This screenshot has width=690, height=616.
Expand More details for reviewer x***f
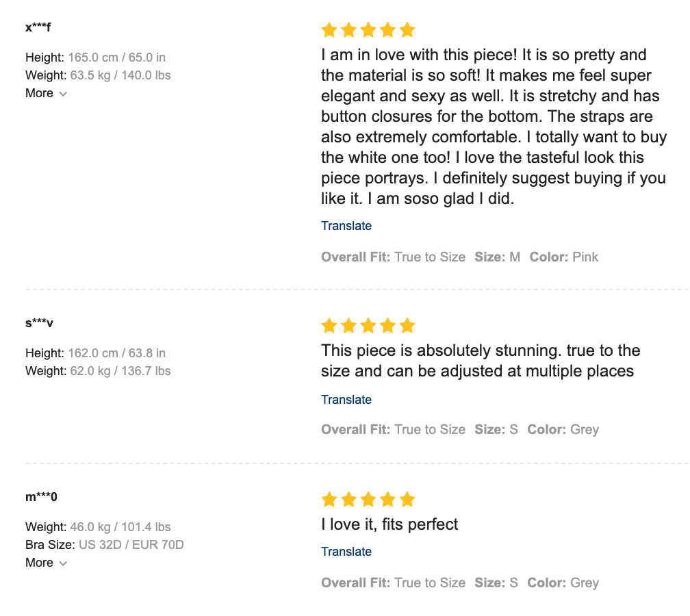point(40,93)
